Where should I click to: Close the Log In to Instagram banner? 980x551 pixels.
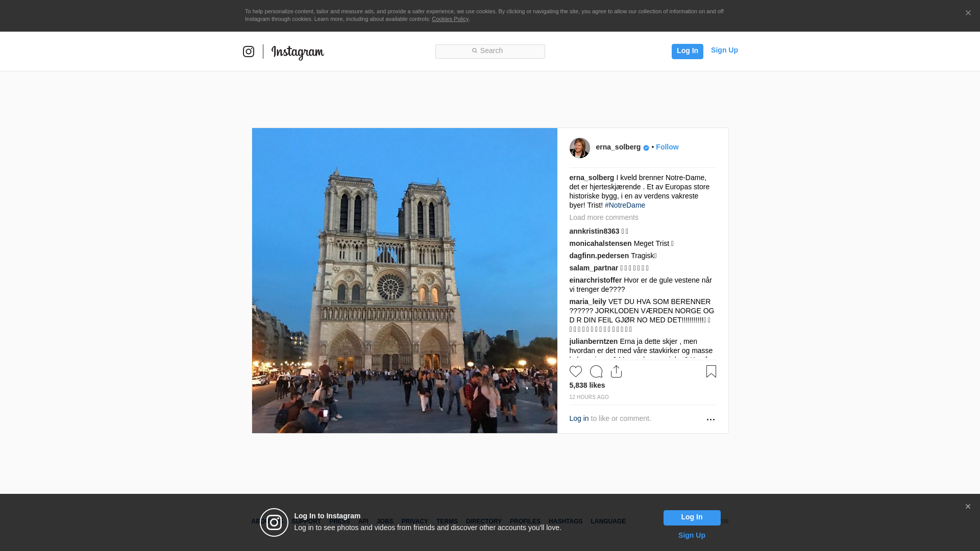[968, 507]
